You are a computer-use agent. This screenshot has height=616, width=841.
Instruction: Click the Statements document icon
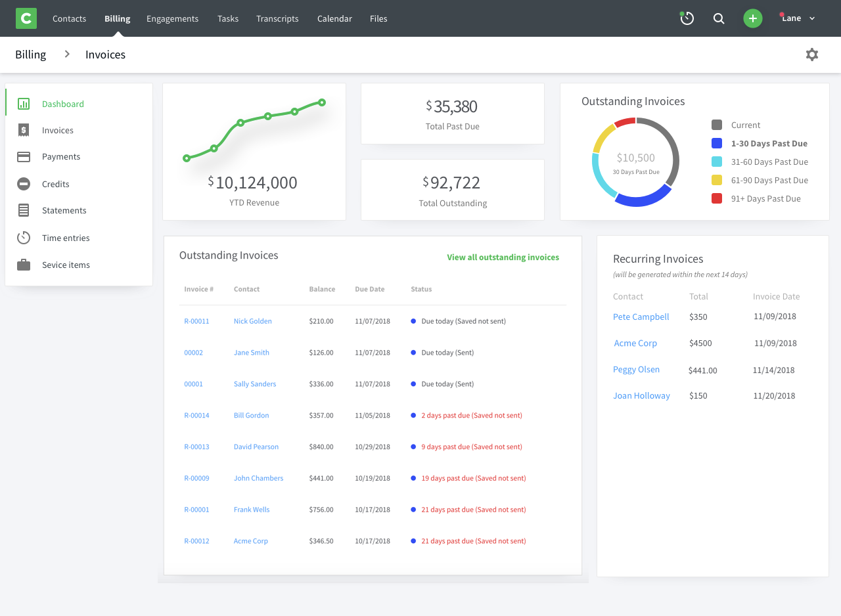pyautogui.click(x=24, y=211)
